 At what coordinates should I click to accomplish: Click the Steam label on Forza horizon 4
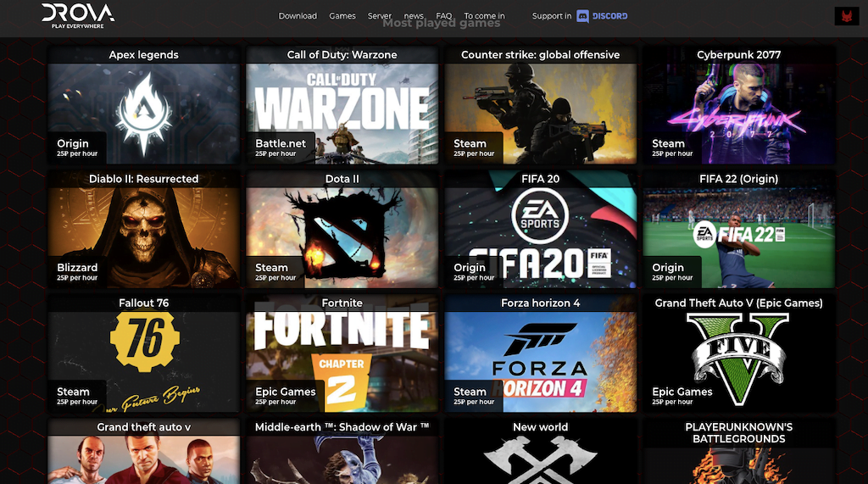[x=470, y=392]
